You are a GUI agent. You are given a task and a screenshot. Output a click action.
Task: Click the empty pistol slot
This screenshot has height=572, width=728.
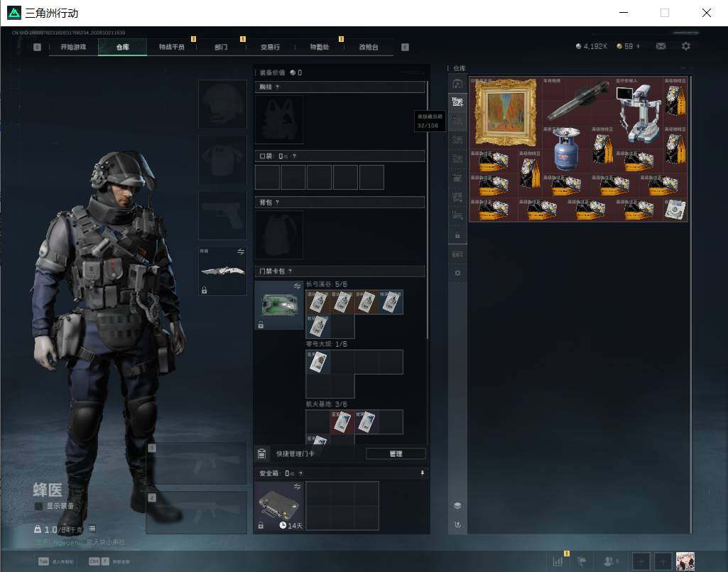[x=222, y=215]
